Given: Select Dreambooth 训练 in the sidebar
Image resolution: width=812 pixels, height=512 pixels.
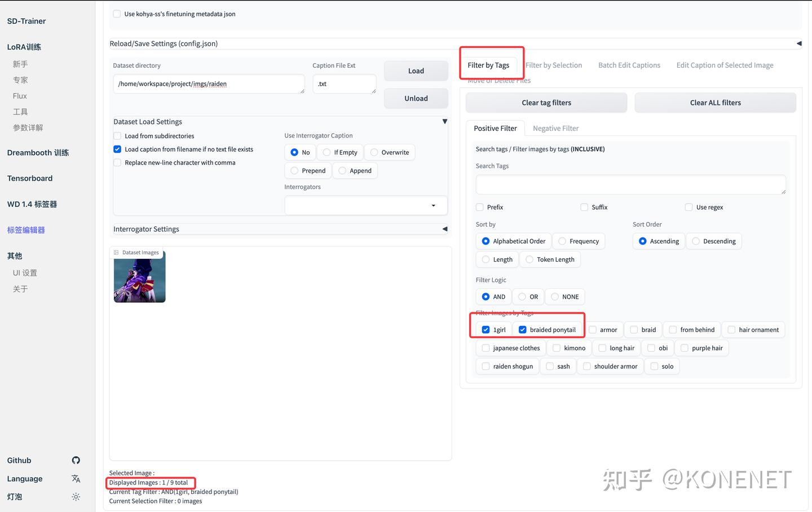Looking at the screenshot, I should [37, 152].
